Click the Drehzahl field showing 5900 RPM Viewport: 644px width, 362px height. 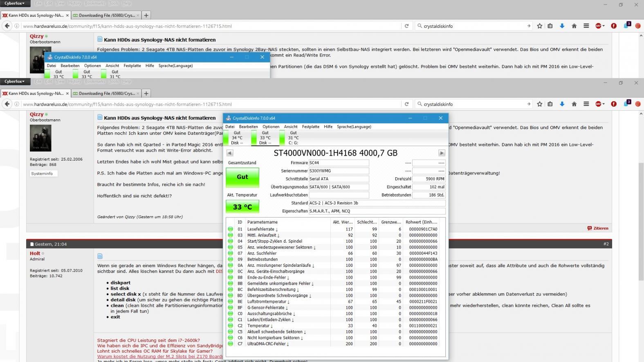(x=429, y=179)
